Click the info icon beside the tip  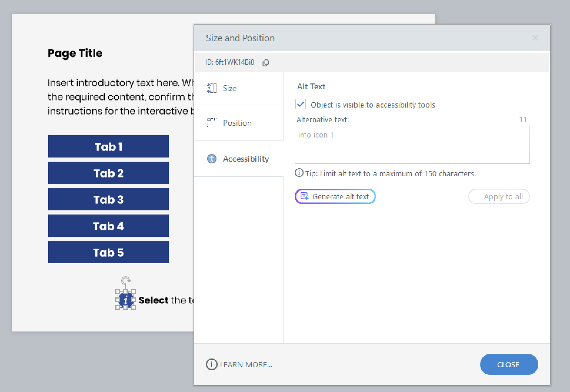coord(299,173)
